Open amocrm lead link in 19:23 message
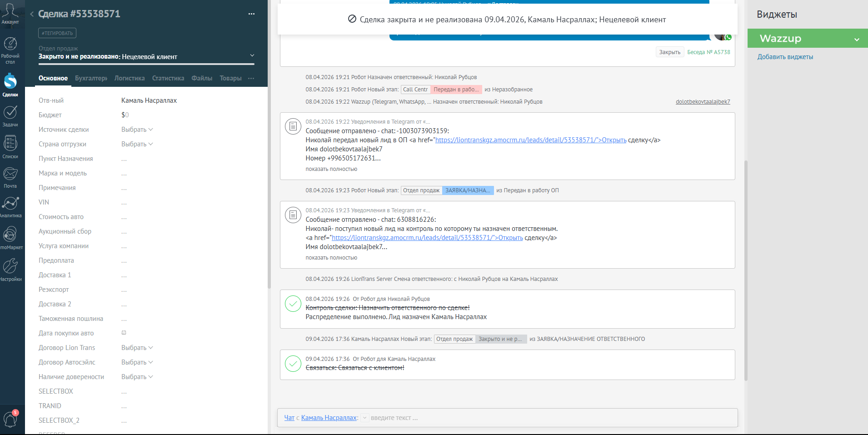The image size is (868, 435). click(427, 238)
